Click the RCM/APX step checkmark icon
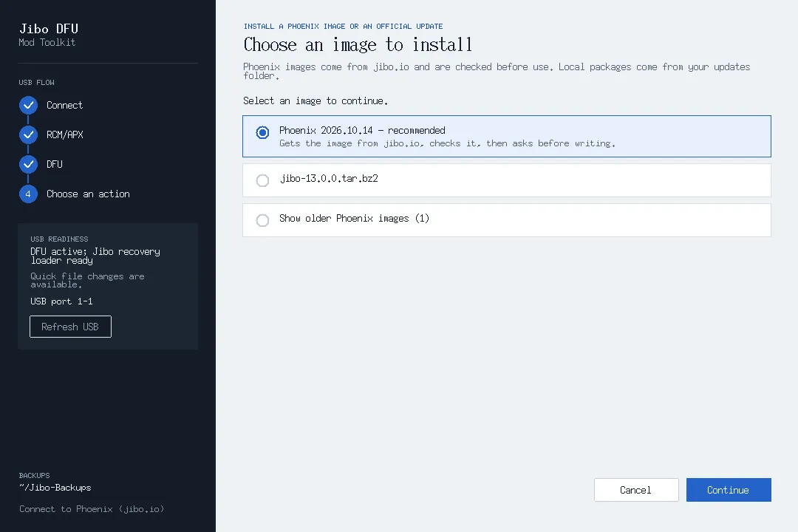798x532 pixels. [29, 135]
